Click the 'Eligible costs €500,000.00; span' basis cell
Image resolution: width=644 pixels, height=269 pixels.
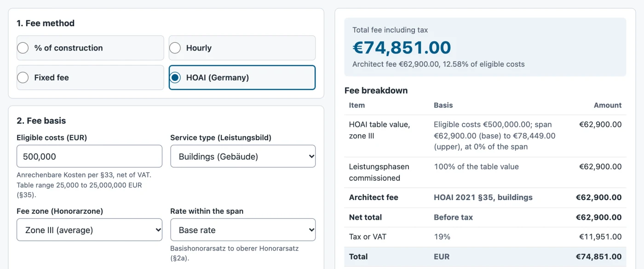[x=494, y=136]
